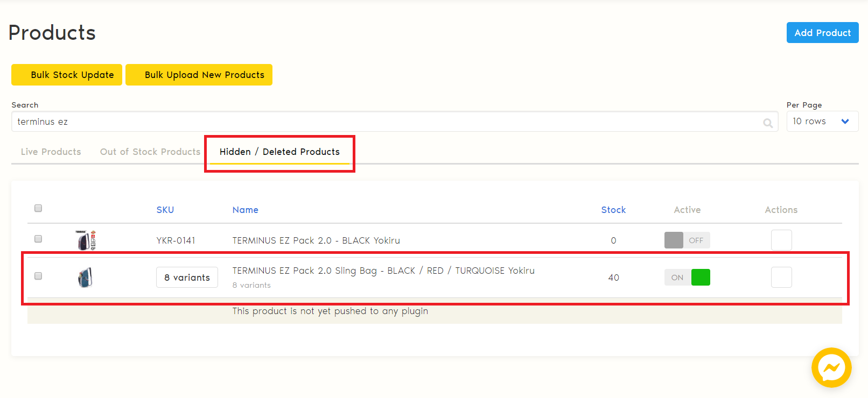Check the box for YKR-0141 row
868x398 pixels.
point(38,239)
